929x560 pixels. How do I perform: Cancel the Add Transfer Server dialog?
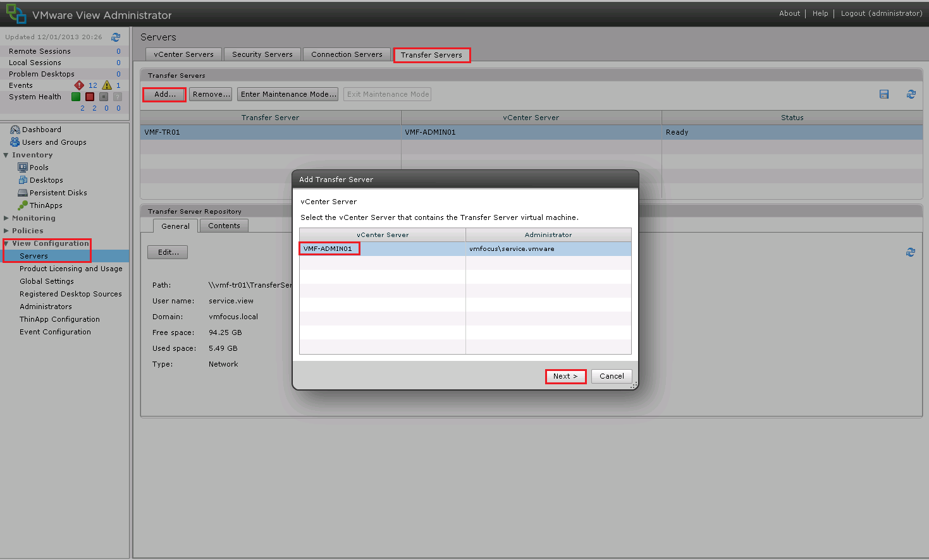pos(612,376)
